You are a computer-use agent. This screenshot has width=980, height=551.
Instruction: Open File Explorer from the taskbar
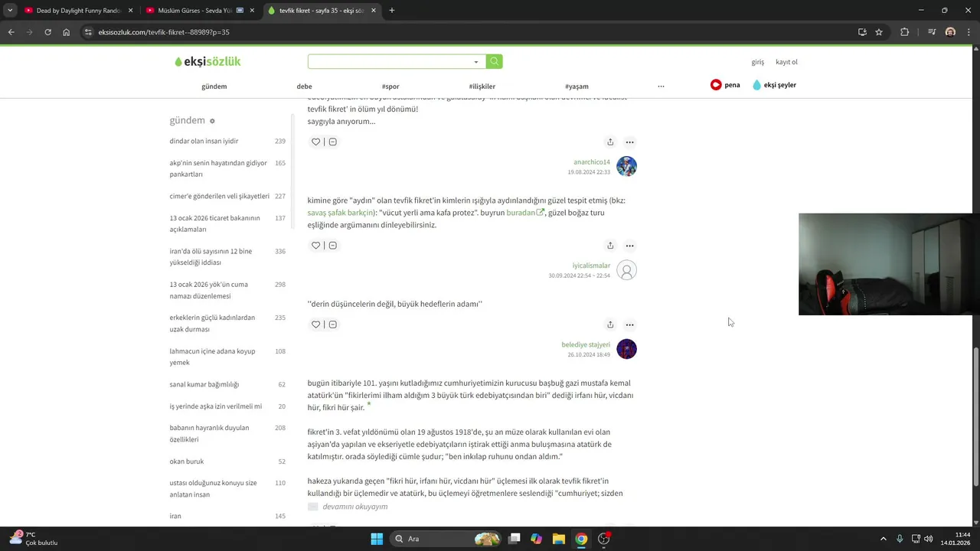pyautogui.click(x=559, y=539)
